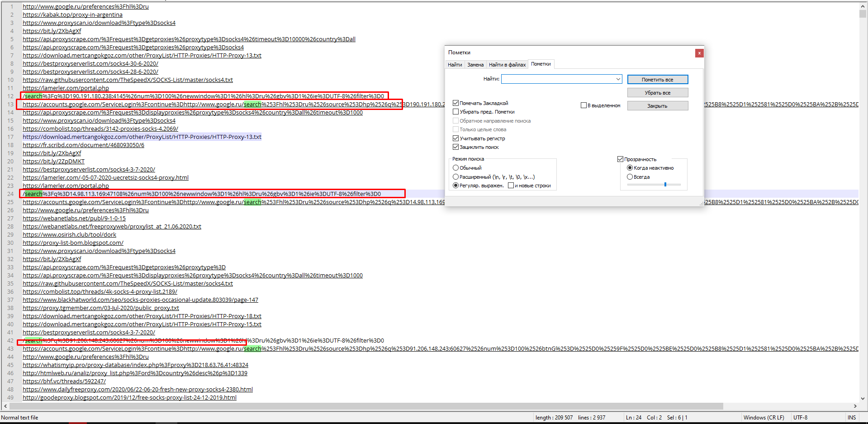Toggle the Помечать Закладкой checkbox
868x424 pixels.
pyautogui.click(x=456, y=103)
